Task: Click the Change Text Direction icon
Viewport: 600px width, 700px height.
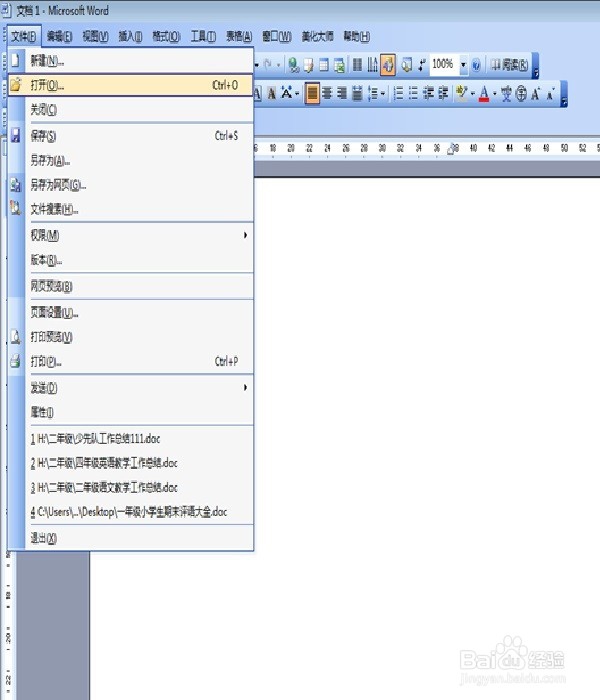Action: pyautogui.click(x=372, y=65)
